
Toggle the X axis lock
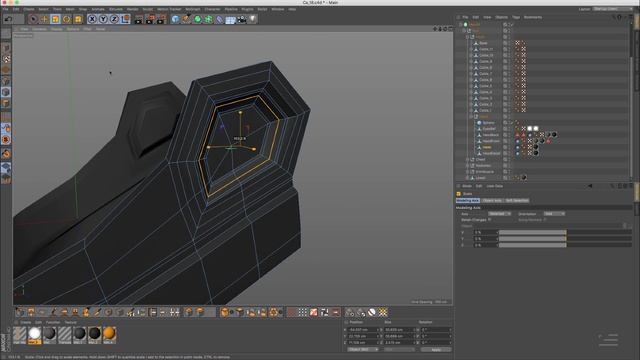(x=92, y=19)
